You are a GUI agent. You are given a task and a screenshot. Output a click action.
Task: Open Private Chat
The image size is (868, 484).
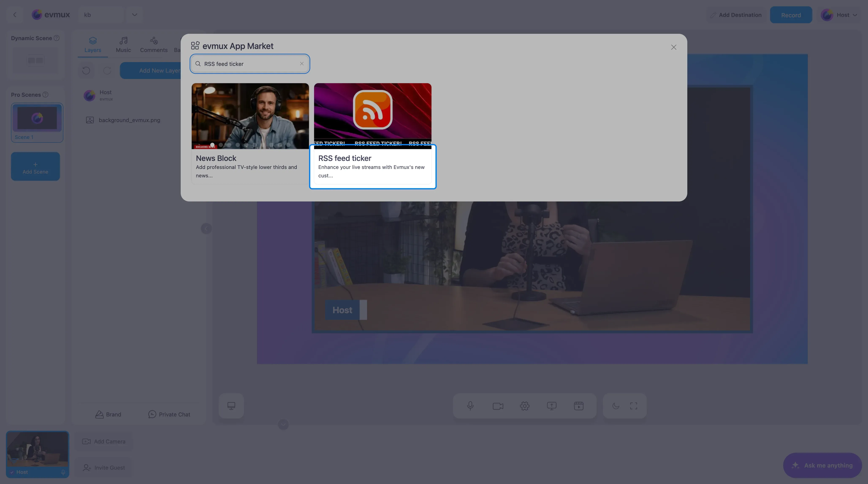pos(169,414)
